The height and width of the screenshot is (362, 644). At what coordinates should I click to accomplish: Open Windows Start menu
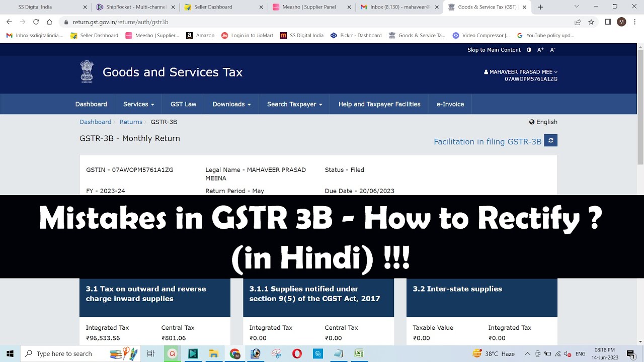point(10,353)
